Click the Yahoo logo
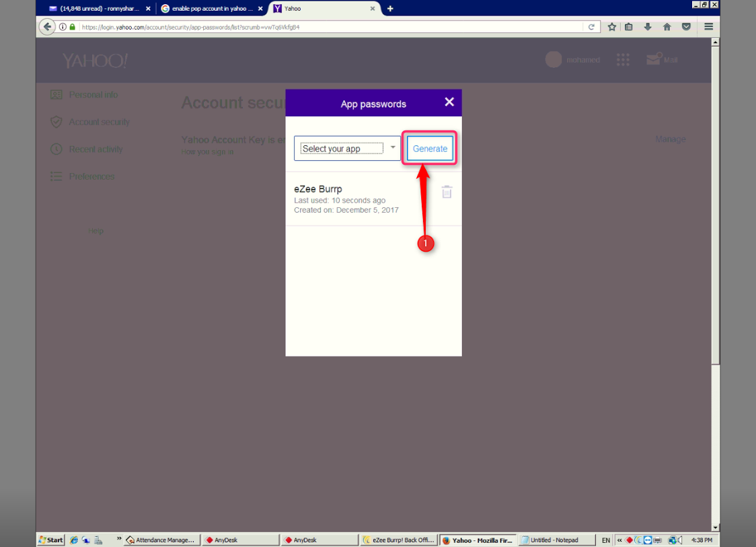The width and height of the screenshot is (756, 547). coord(95,61)
